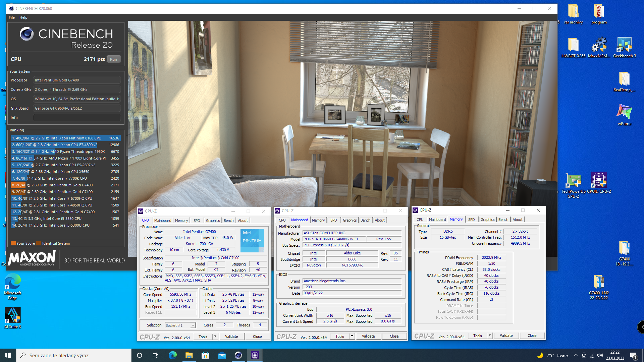Open the program desktop folder
Screen dimensions: 644x362
click(x=599, y=14)
